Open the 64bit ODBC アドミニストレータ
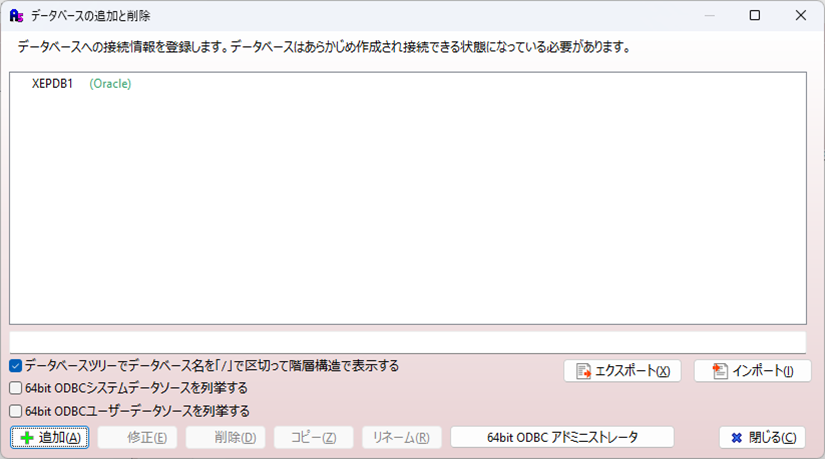The height and width of the screenshot is (459, 825). coord(562,437)
